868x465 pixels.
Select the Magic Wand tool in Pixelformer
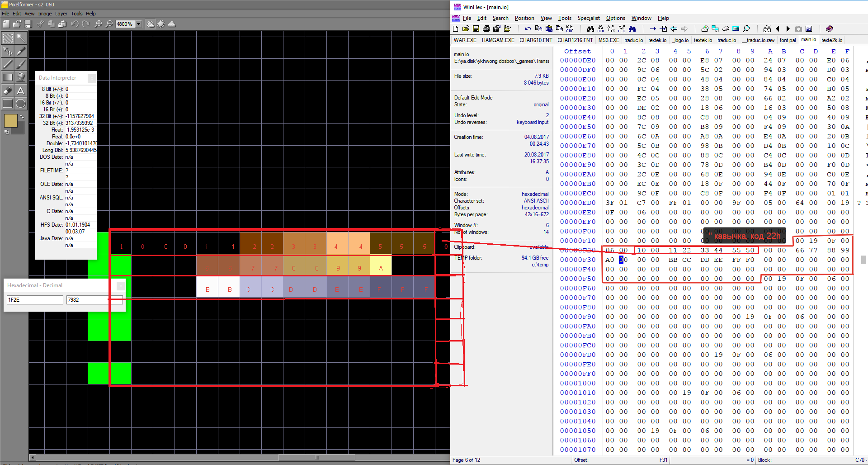point(21,38)
